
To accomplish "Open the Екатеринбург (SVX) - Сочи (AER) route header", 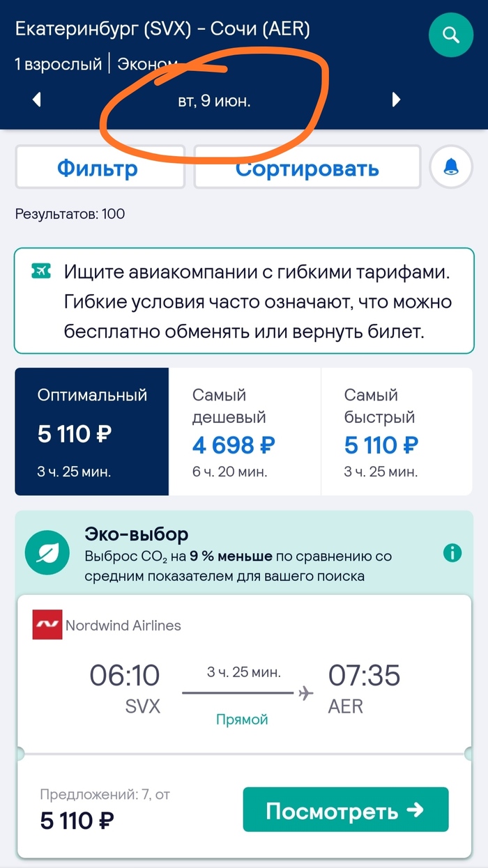I will click(162, 29).
